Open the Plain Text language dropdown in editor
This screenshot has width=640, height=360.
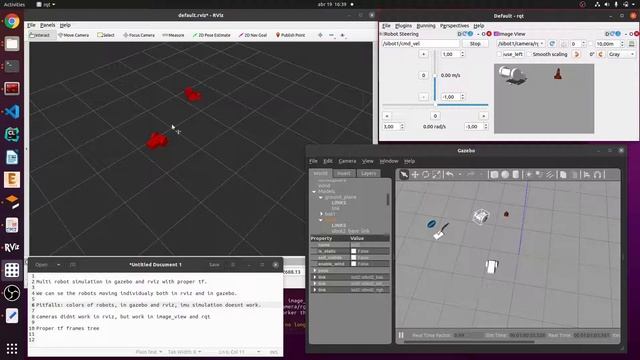pyautogui.click(x=149, y=352)
